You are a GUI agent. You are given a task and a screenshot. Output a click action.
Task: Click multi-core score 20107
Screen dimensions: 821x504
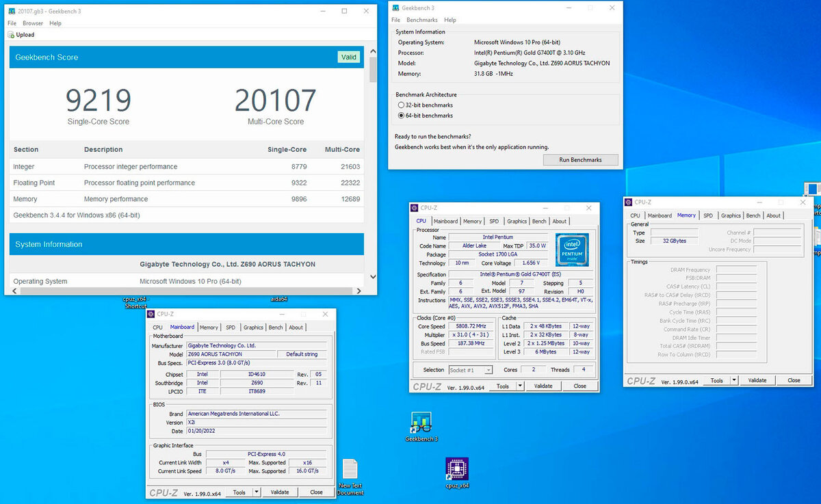pyautogui.click(x=276, y=101)
